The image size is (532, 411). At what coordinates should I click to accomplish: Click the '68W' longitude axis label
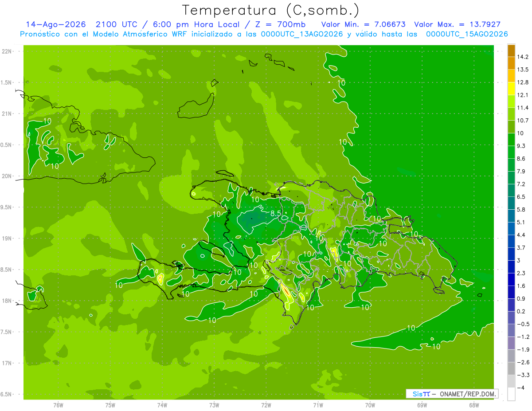[474, 405]
